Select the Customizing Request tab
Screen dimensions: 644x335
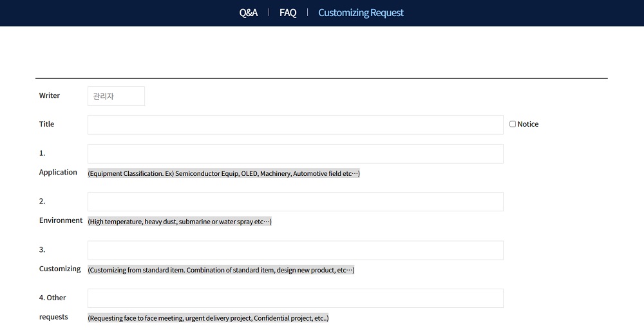[x=361, y=13]
